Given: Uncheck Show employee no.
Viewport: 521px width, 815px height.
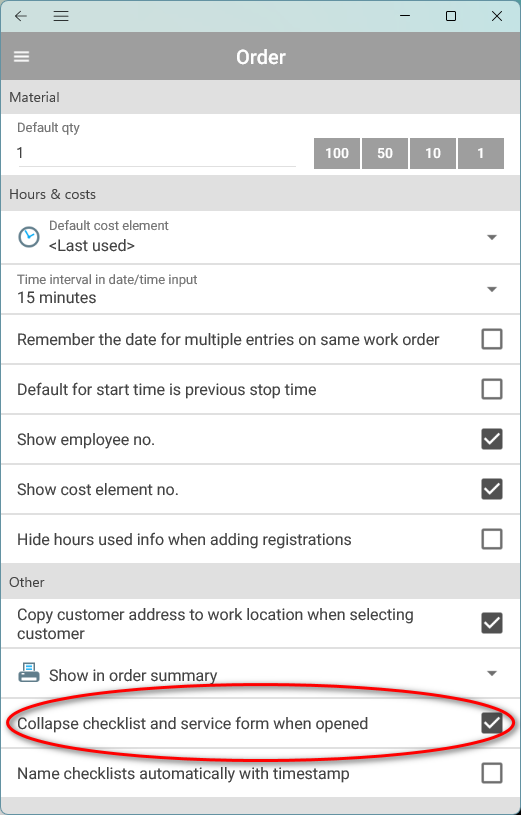Looking at the screenshot, I should 491,439.
